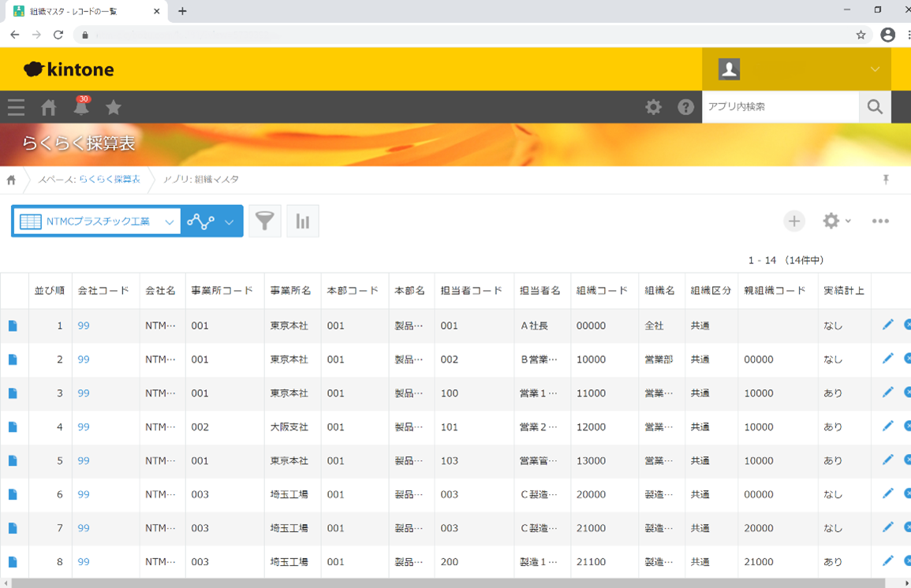Bookmark this page with star
Image resolution: width=911 pixels, height=588 pixels.
(x=861, y=35)
